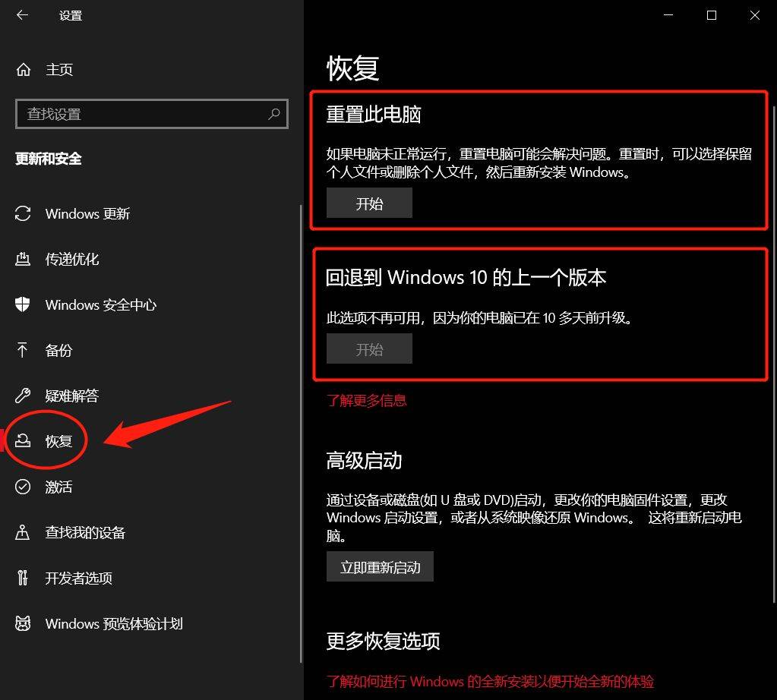Click the 激活 checkmark circle icon
Image resolution: width=777 pixels, height=700 pixels.
[23, 487]
